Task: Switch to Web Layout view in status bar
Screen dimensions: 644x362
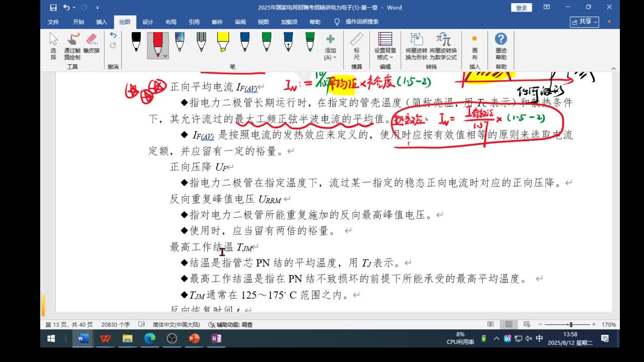Action: tap(527, 324)
